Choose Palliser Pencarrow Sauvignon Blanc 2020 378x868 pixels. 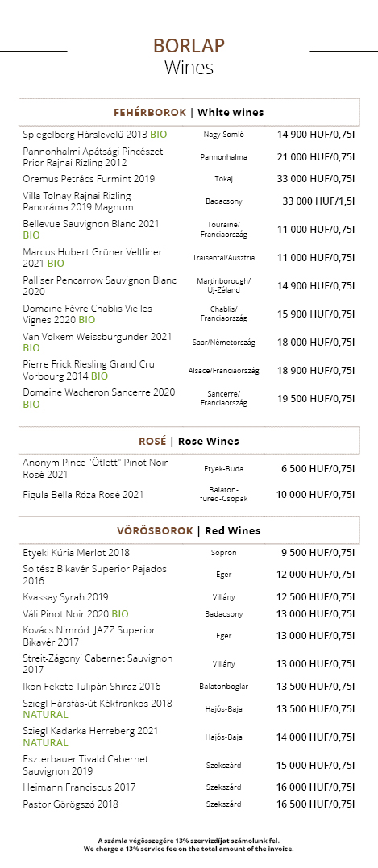(100, 285)
